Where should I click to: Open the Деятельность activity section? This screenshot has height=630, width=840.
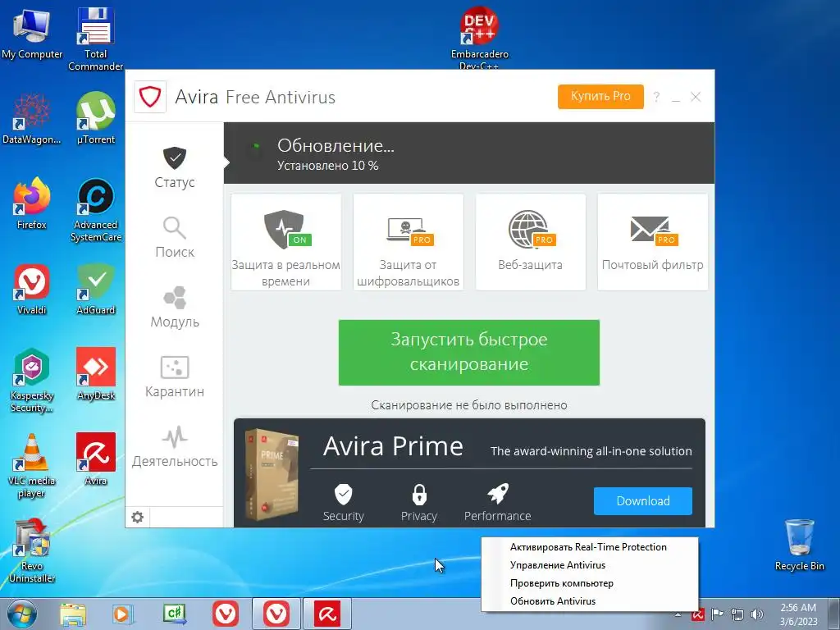(x=175, y=446)
